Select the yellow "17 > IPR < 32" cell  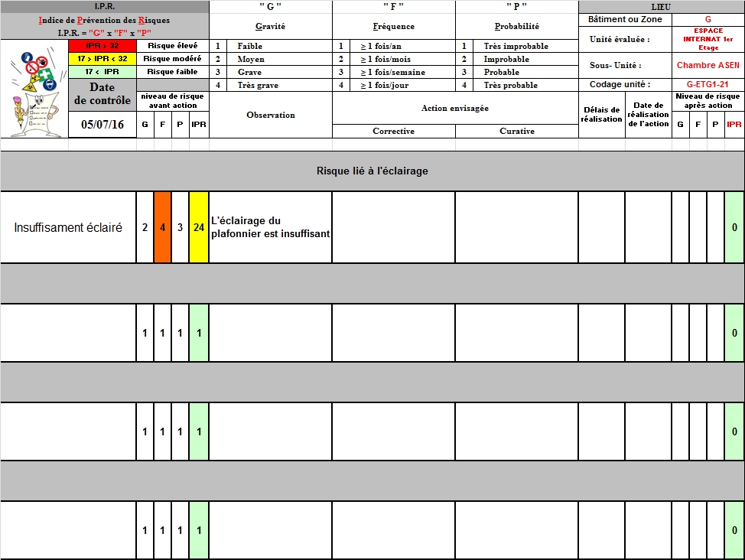click(102, 59)
